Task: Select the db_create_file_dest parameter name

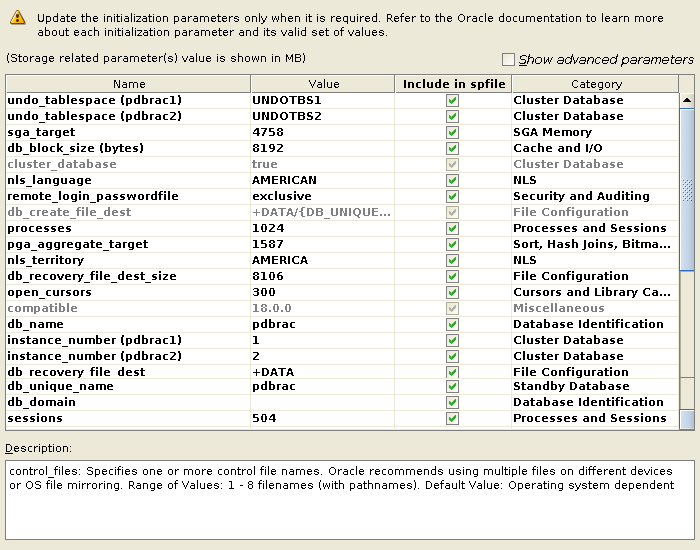Action: click(x=69, y=212)
